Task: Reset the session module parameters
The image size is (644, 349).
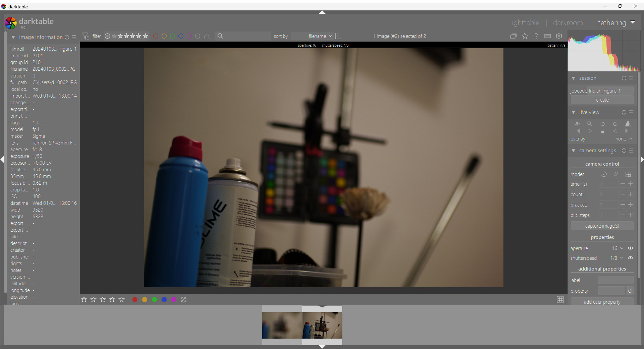Action: point(624,78)
